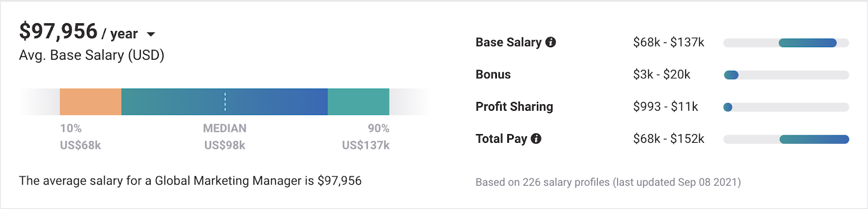Click the $68k - $152k total pay range
The height and width of the screenshot is (209, 868).
click(x=668, y=138)
